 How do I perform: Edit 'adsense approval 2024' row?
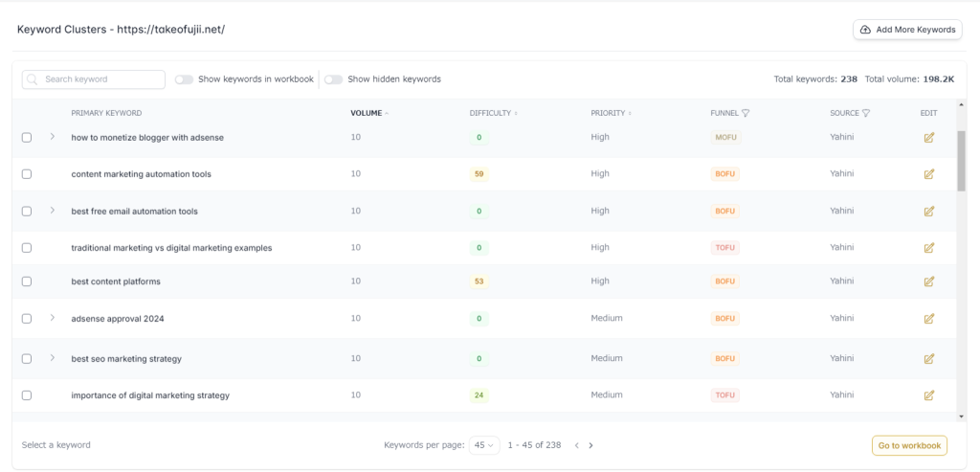(928, 318)
